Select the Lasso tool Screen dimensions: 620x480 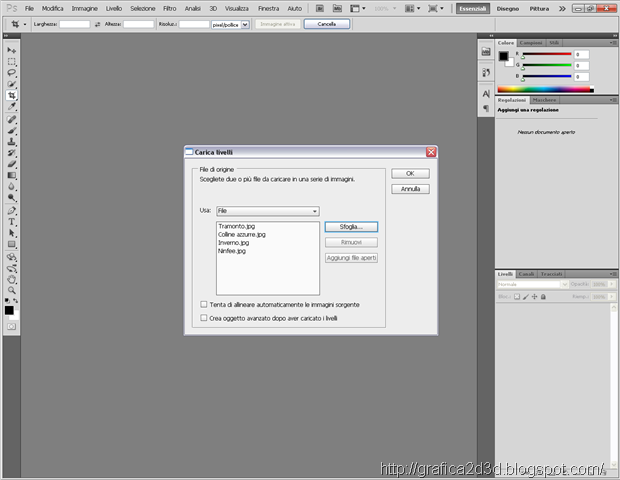(x=12, y=73)
